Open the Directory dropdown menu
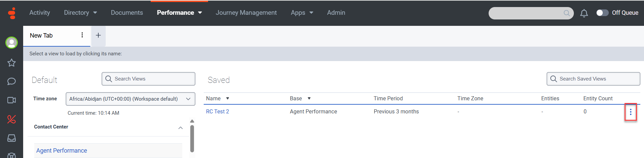This screenshot has width=644, height=158. 80,13
